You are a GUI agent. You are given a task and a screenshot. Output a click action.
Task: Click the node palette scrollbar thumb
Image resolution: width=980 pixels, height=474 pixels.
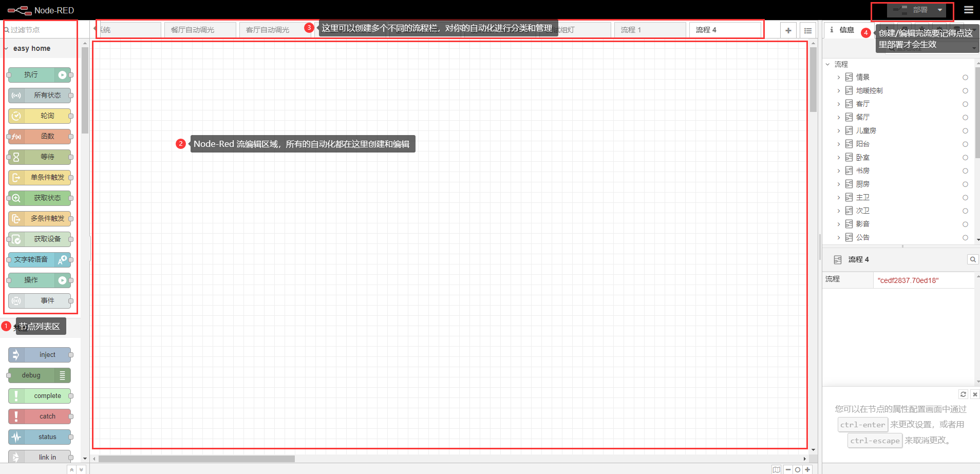85,90
